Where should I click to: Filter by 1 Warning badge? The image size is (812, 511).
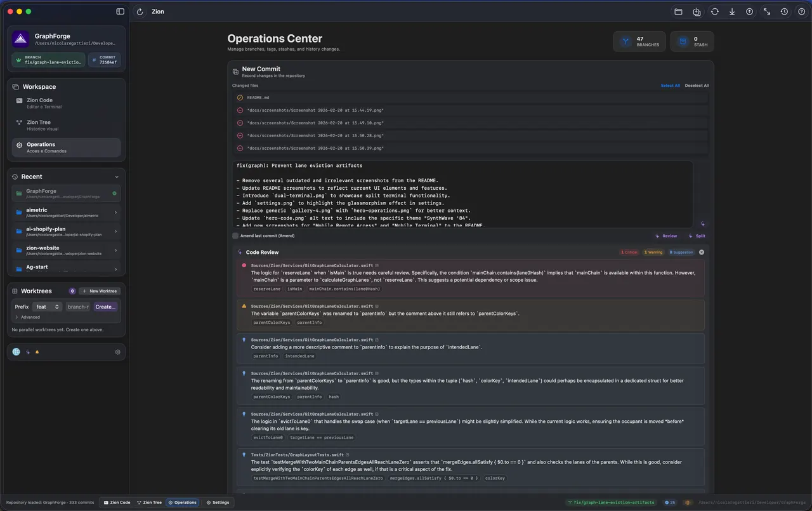(653, 252)
